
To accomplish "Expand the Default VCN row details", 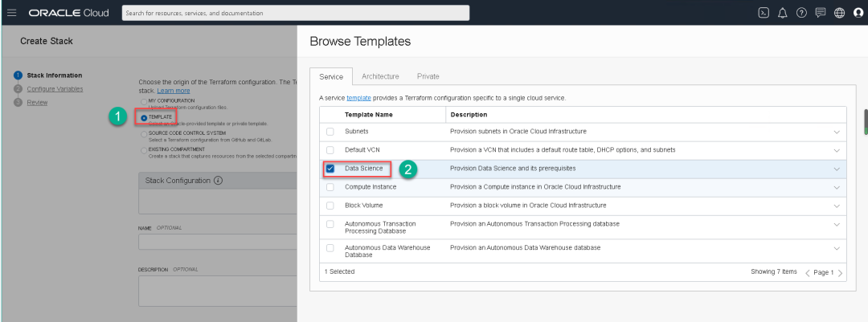I will 837,150.
